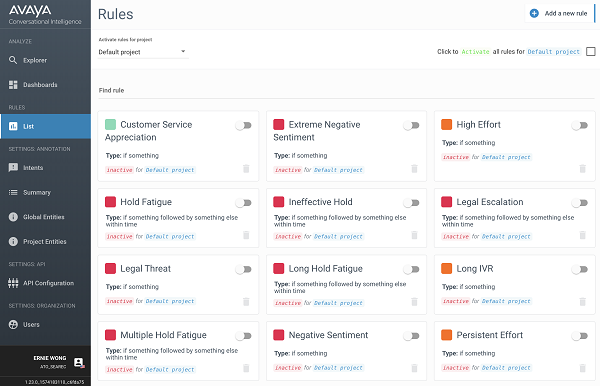Click trash icon on Ineffective Hold card
The width and height of the screenshot is (600, 386).
414,235
